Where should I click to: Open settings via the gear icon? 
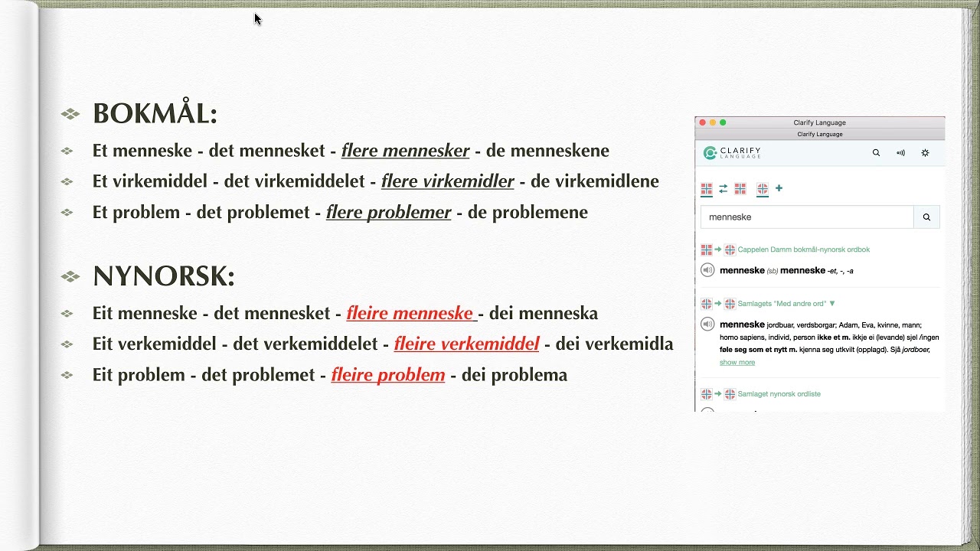point(925,153)
